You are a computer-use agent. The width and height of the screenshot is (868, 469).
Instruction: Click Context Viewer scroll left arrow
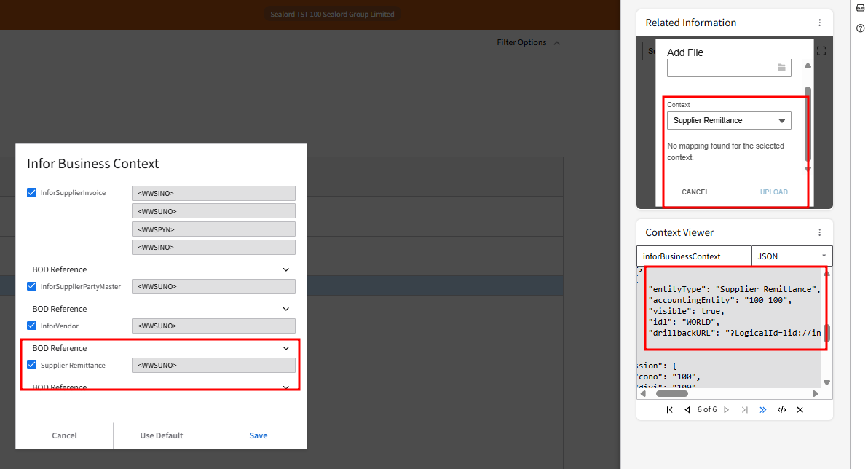[643, 394]
